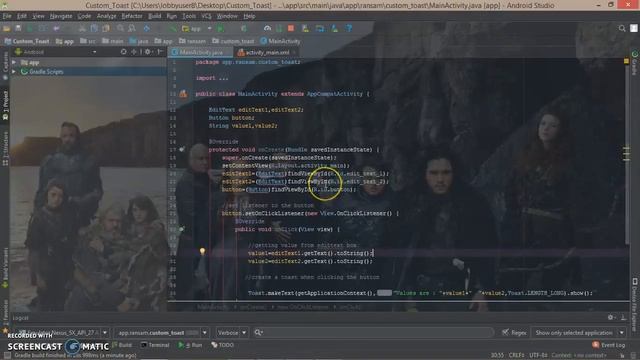Click the Logcat panel gear icon

[x=611, y=318]
